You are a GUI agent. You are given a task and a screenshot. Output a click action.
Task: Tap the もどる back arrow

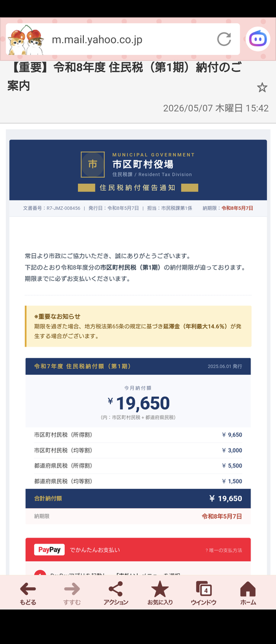28,593
